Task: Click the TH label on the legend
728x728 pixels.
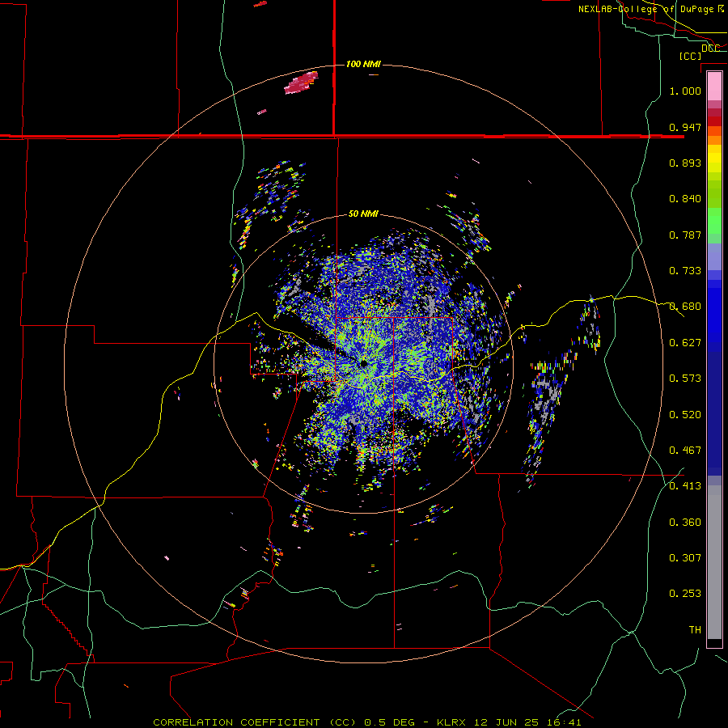Action: (x=695, y=630)
